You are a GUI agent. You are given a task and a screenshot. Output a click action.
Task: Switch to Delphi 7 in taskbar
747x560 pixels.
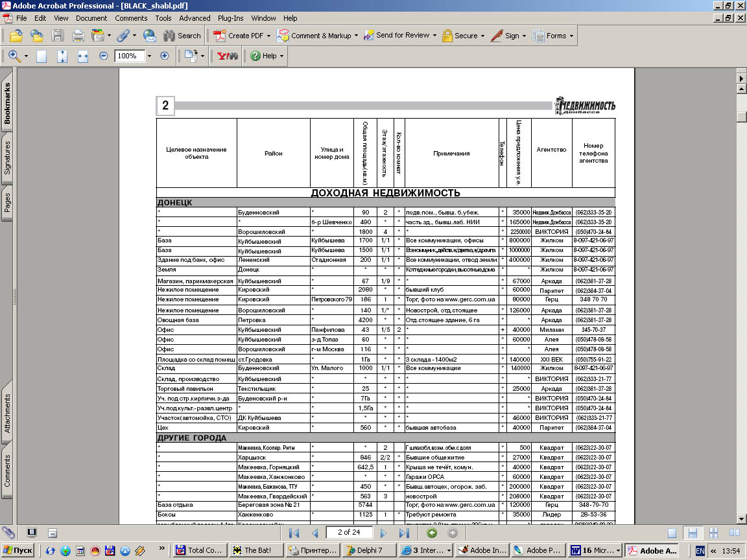[370, 550]
